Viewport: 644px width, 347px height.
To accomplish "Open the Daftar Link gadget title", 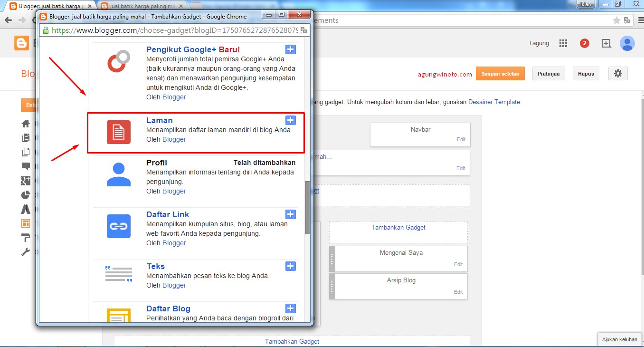I will 168,214.
